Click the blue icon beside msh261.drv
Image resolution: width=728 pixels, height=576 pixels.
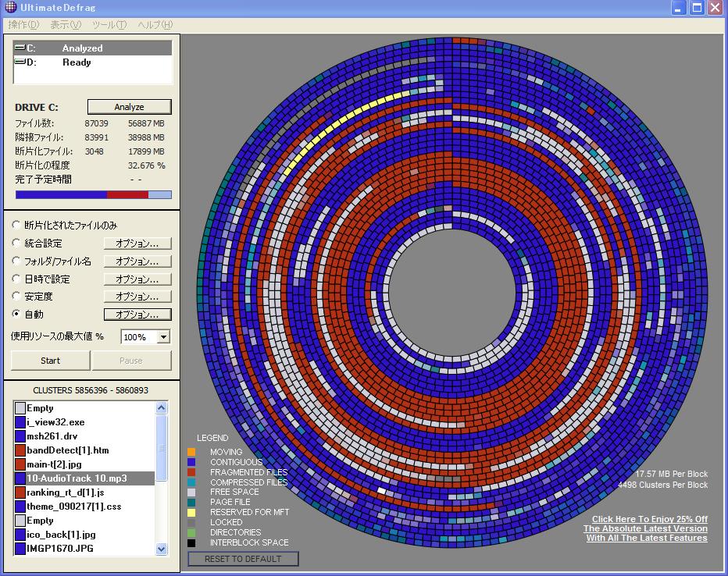[20, 436]
